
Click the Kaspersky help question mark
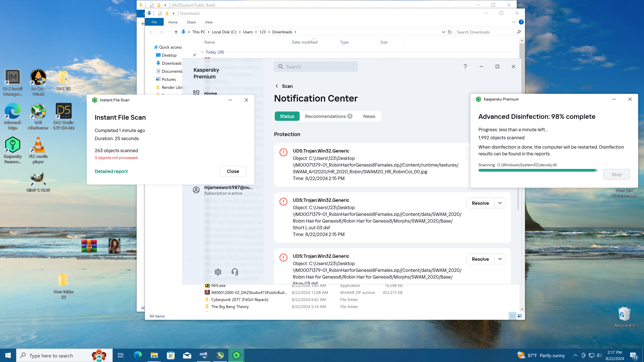pos(465,67)
